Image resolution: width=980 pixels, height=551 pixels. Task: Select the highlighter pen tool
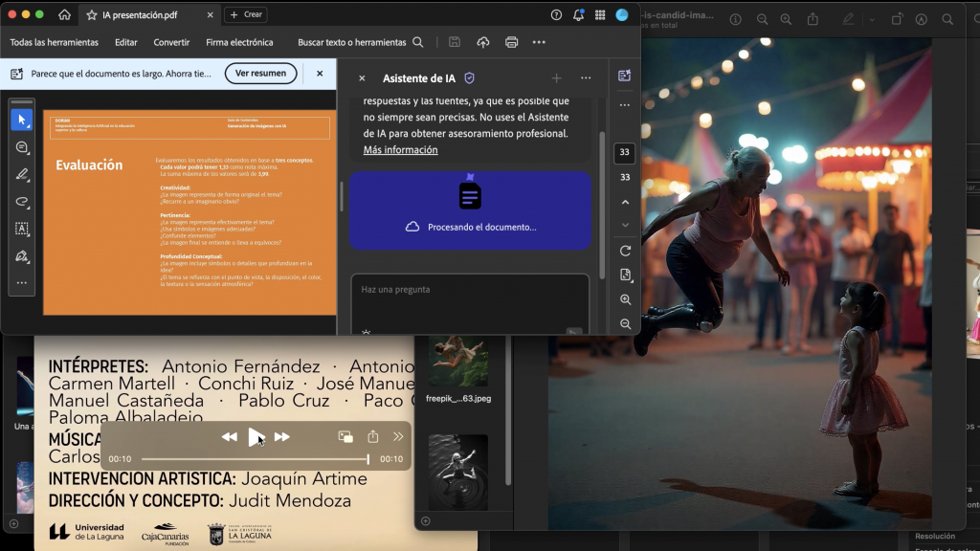coord(21,174)
